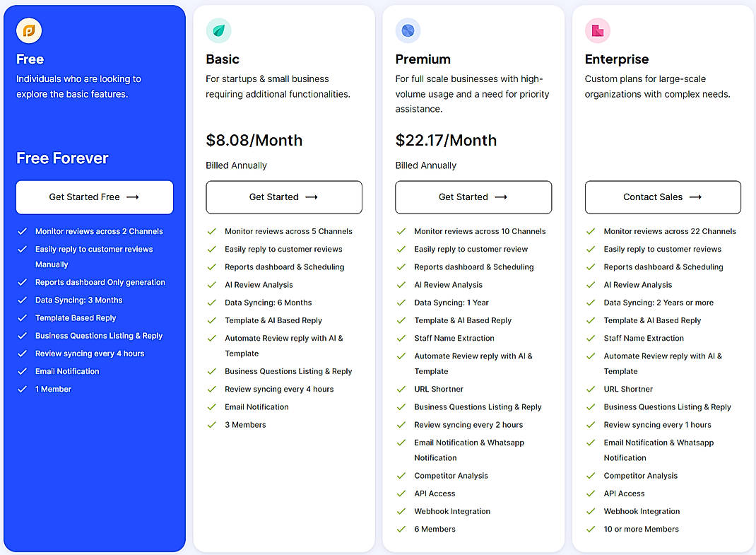
Task: Click the $8.08/Month price text
Action: [x=254, y=140]
